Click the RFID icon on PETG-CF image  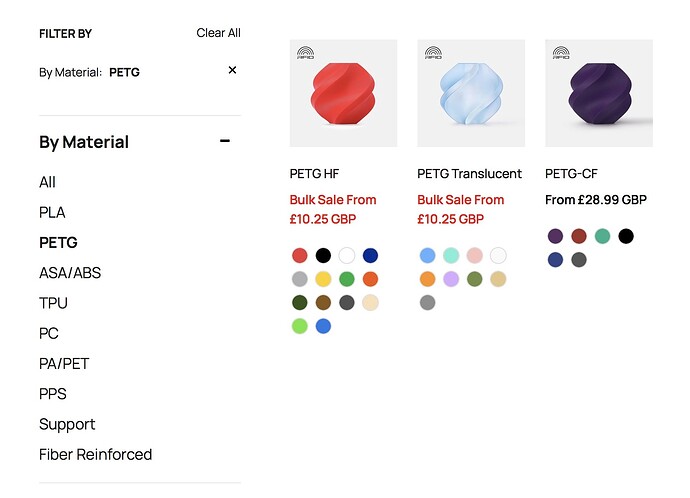point(561,53)
